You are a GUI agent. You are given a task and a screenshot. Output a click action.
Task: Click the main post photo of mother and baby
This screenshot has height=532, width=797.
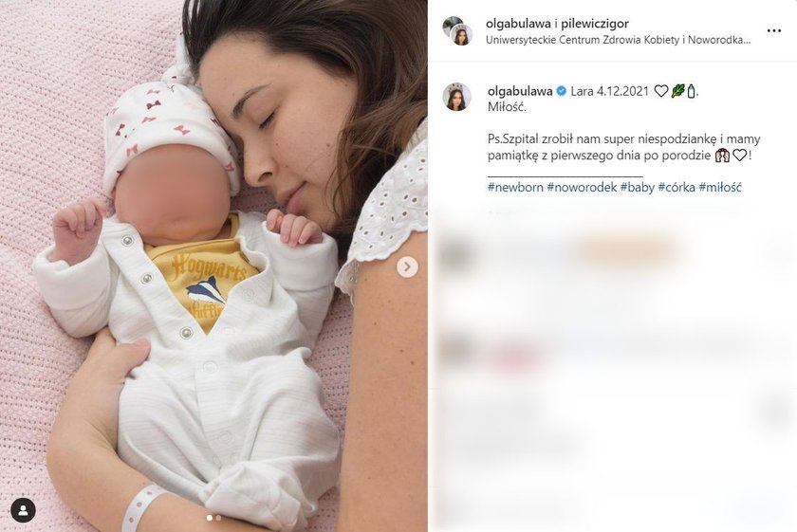pos(213,266)
